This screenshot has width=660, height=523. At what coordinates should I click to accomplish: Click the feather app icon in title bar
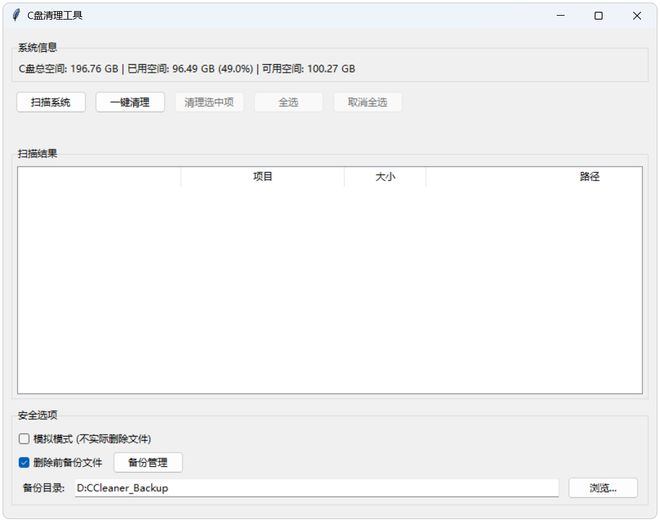tap(16, 16)
